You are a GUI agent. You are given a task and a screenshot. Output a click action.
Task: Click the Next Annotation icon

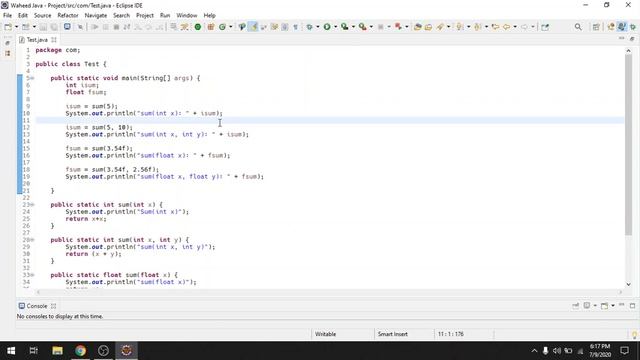click(x=460, y=27)
